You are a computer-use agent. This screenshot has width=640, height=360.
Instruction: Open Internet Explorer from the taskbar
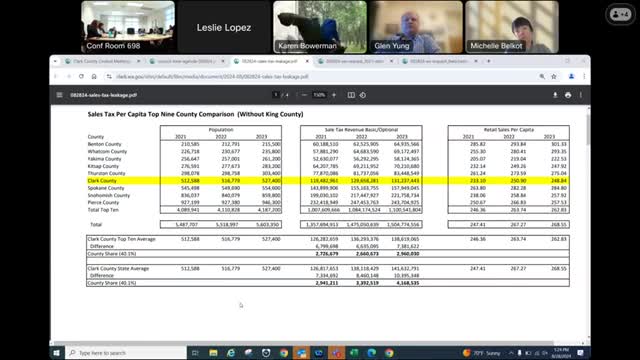pyautogui.click(x=231, y=353)
